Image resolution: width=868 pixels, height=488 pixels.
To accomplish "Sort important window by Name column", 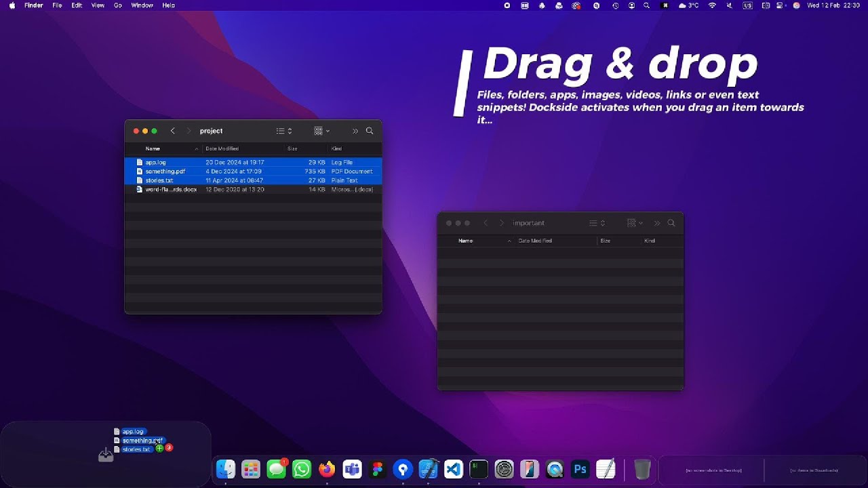I will click(465, 241).
